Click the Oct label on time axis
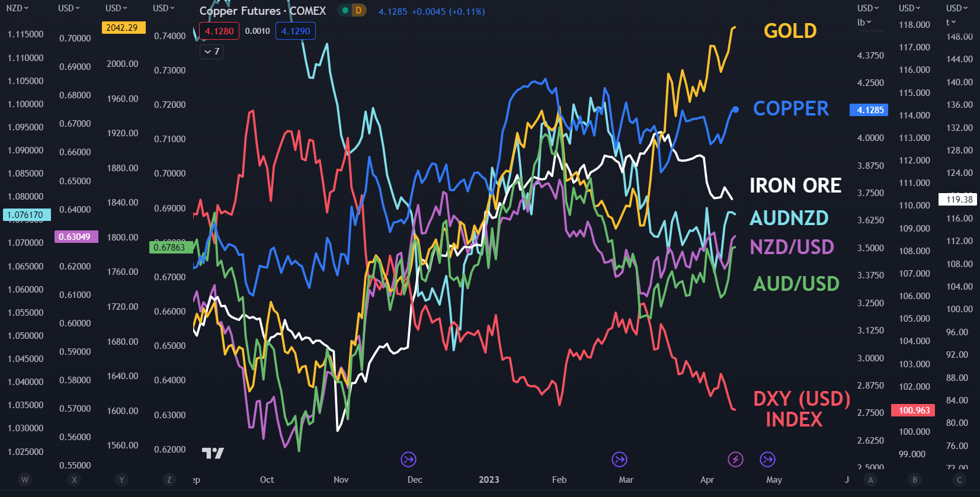980x497 pixels. [x=267, y=480]
